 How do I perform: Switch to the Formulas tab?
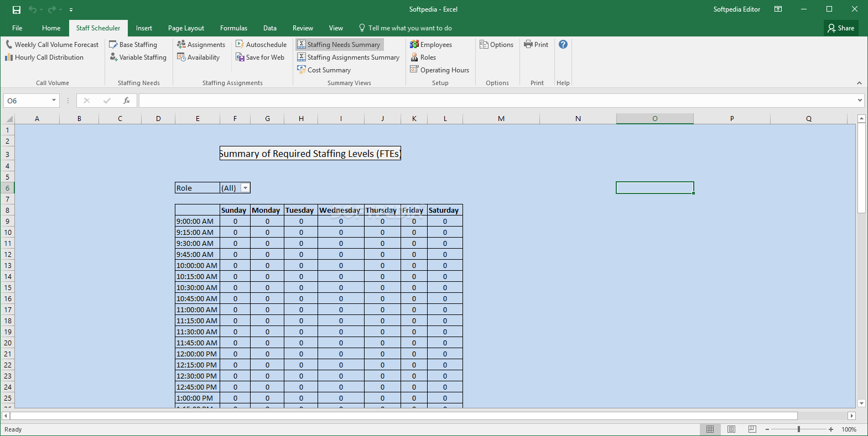tap(233, 28)
